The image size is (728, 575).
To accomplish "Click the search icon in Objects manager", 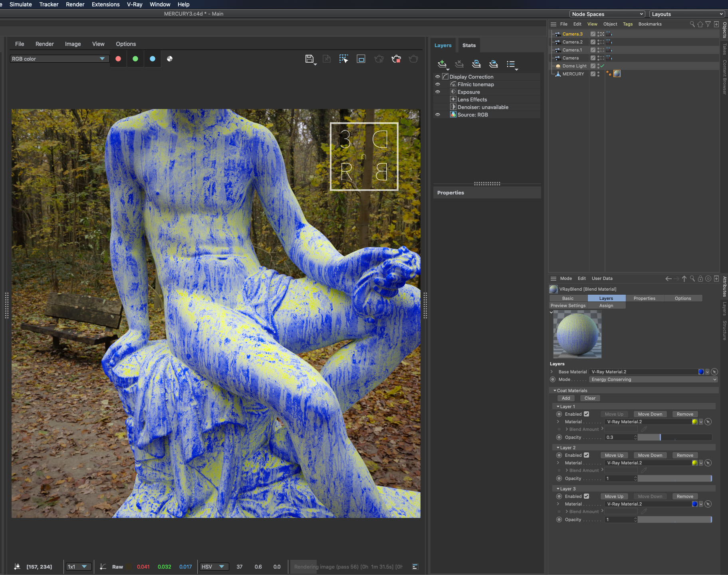I will 692,24.
